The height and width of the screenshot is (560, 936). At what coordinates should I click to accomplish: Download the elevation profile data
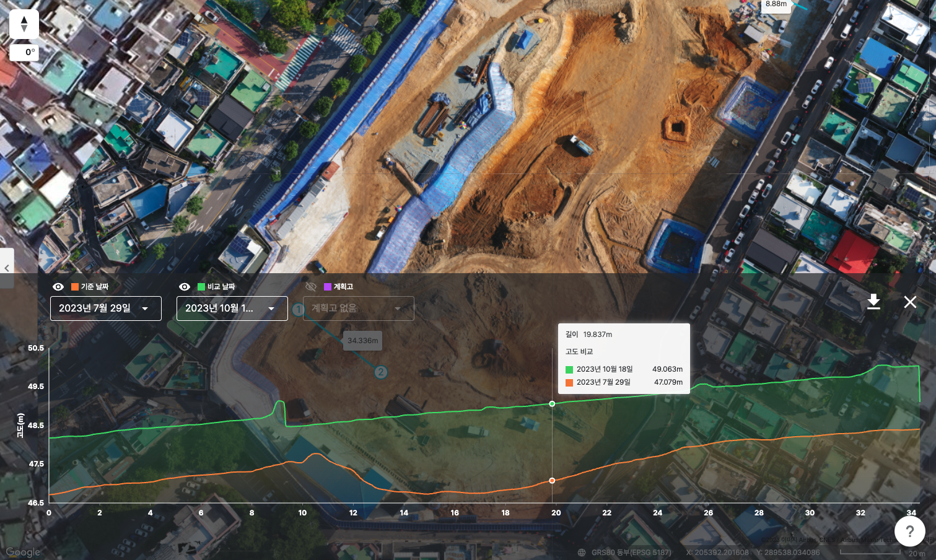(873, 302)
